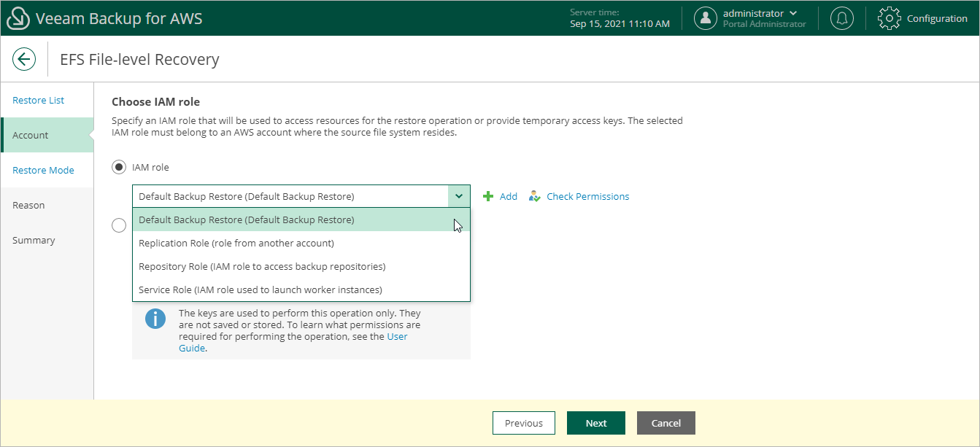Click the Veeam logo icon
This screenshot has width=980, height=447.
pos(18,18)
